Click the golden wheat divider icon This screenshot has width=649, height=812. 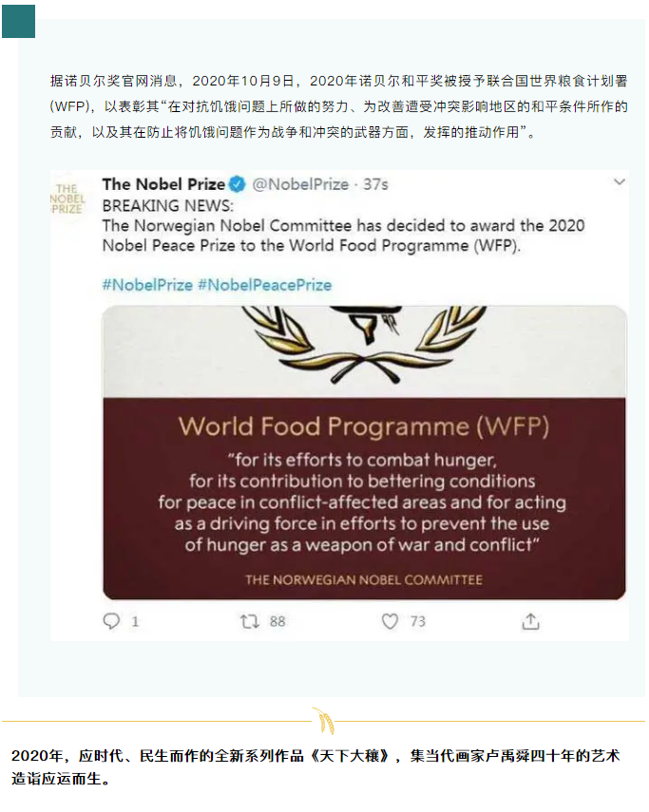pyautogui.click(x=324, y=722)
